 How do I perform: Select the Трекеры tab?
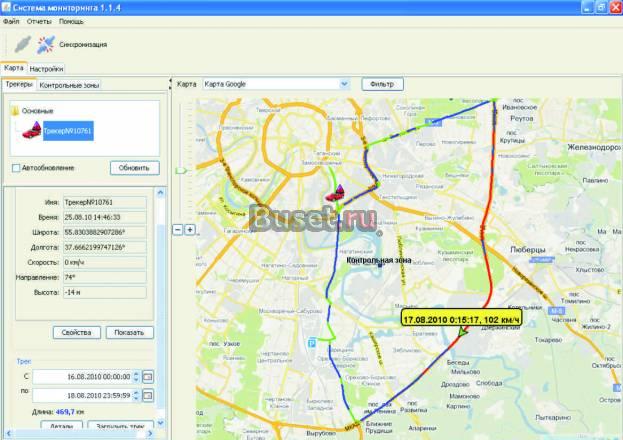point(19,84)
